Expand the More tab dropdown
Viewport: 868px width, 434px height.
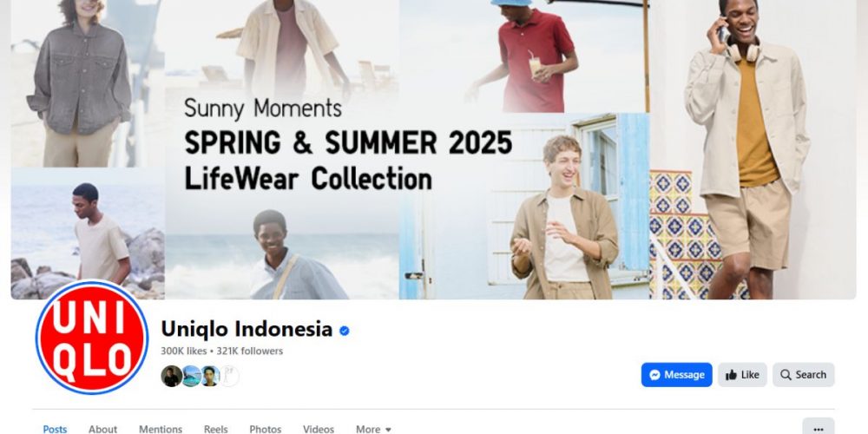373,429
